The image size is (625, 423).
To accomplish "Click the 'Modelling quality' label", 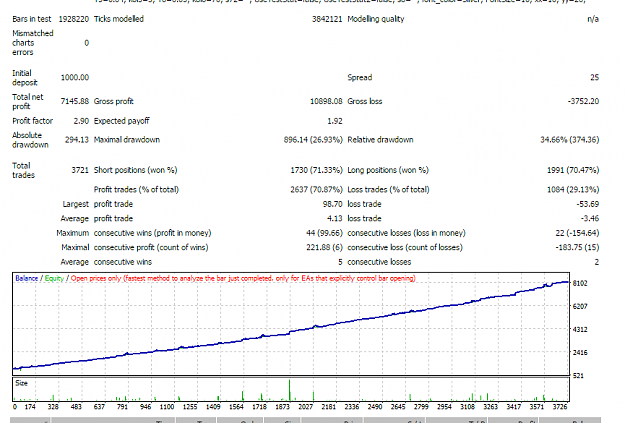I will pyautogui.click(x=376, y=19).
